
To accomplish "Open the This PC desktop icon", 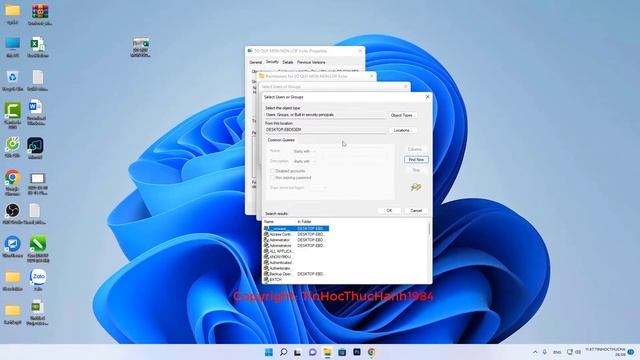I will pyautogui.click(x=13, y=47).
